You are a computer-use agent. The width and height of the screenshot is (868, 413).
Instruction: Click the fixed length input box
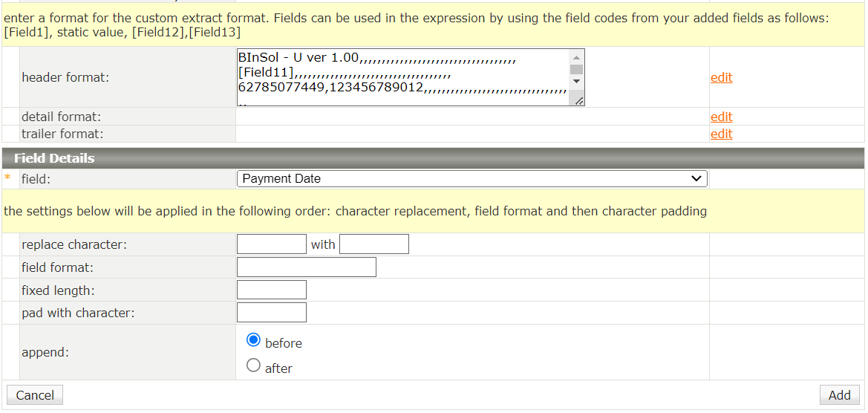click(x=271, y=290)
